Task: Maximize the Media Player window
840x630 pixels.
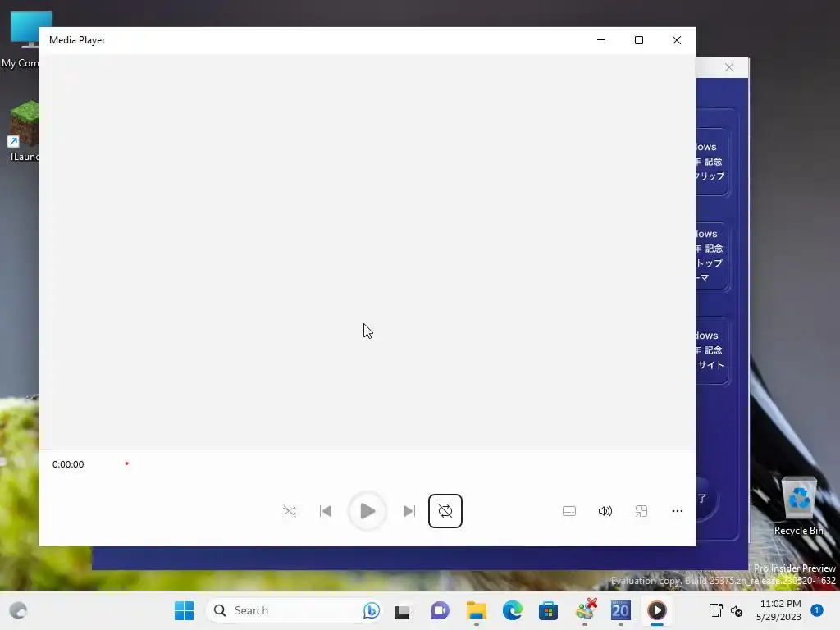Action: 638,40
